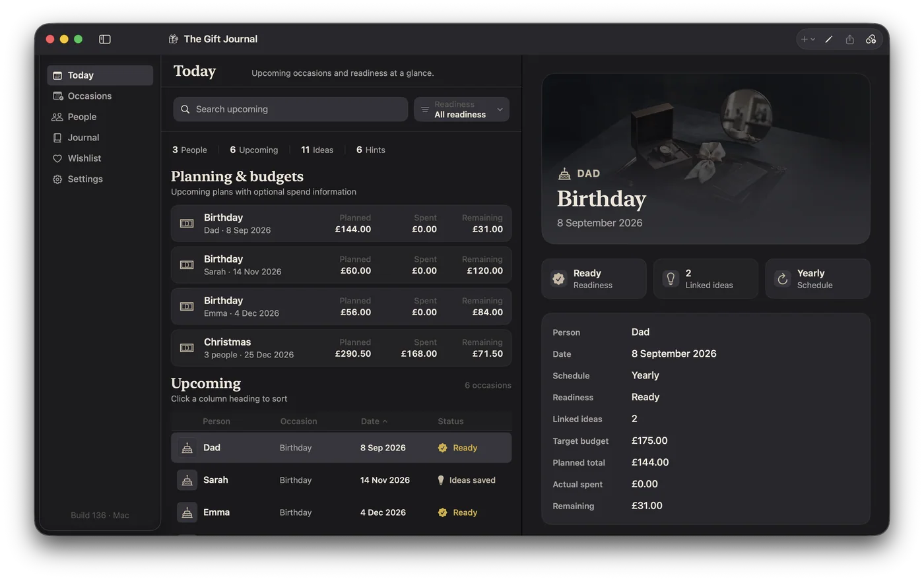Open the add (+) dropdown in toolbar
This screenshot has width=924, height=581.
click(x=808, y=40)
